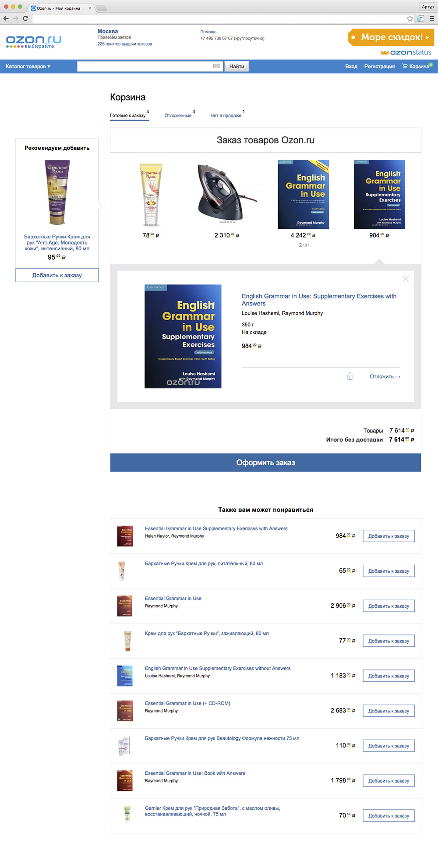The width and height of the screenshot is (438, 868).
Task: Open Бархатные Ручки питательный cream link
Action: click(x=204, y=563)
